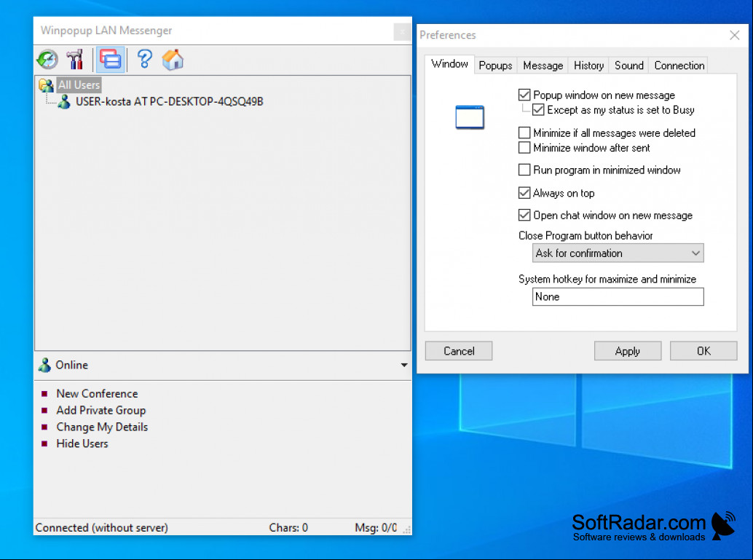Toggle Popup window on new message

click(x=524, y=95)
